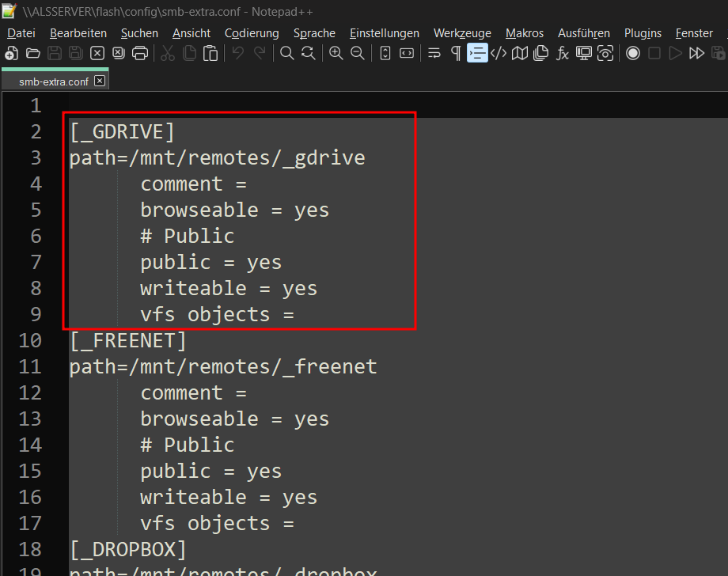Toggle word wrap toolbar button
The height and width of the screenshot is (576, 728).
(x=434, y=53)
